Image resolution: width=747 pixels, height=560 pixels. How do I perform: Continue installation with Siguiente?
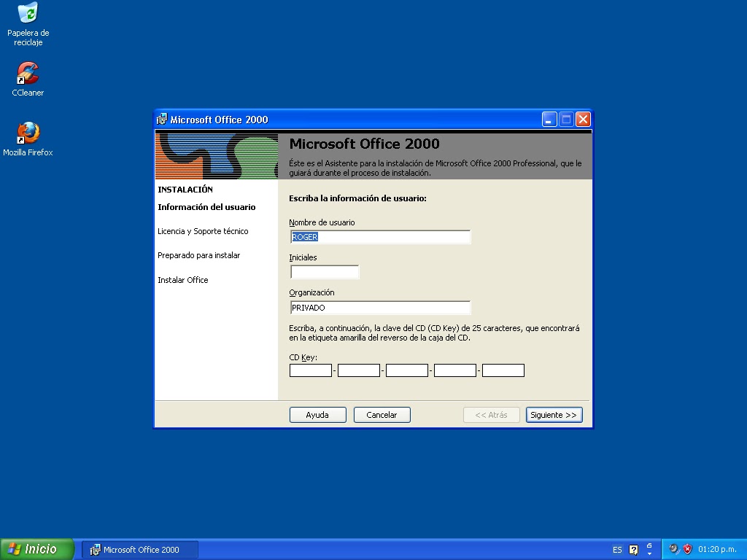click(x=554, y=414)
